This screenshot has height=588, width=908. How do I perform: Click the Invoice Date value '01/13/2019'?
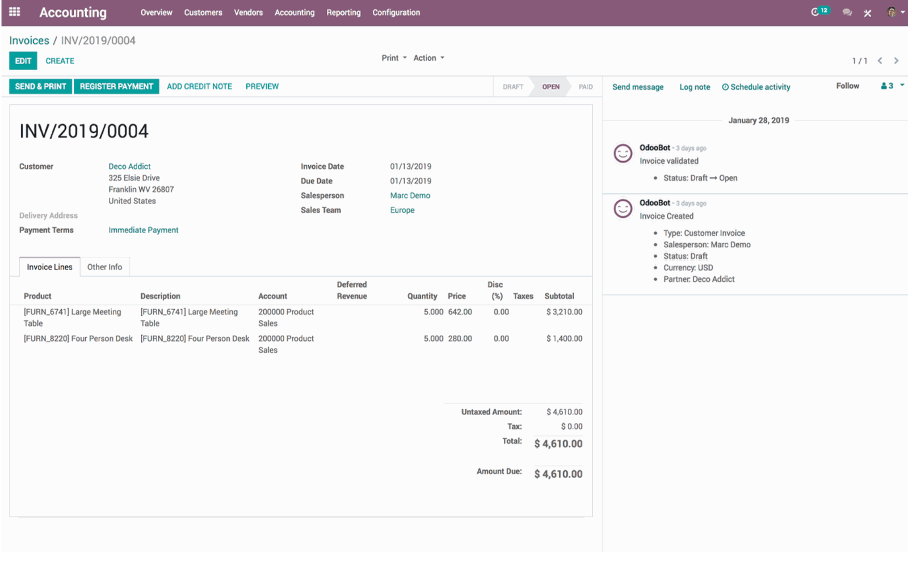(x=410, y=166)
